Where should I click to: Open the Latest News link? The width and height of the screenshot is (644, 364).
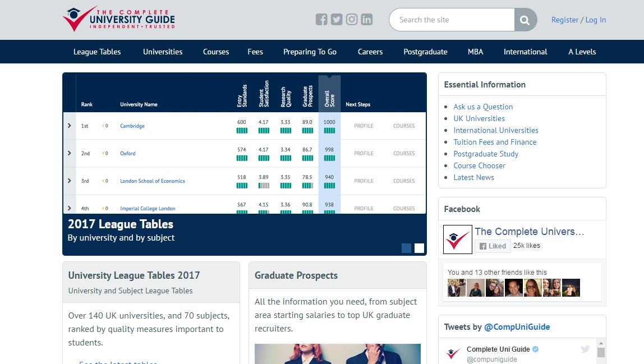click(473, 177)
